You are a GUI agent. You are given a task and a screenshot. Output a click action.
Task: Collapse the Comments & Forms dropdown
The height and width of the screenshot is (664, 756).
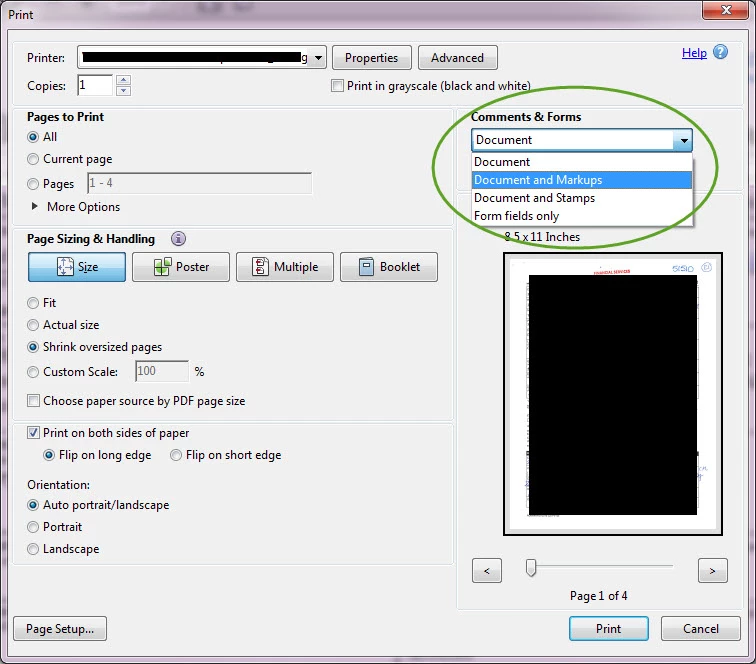coord(684,140)
